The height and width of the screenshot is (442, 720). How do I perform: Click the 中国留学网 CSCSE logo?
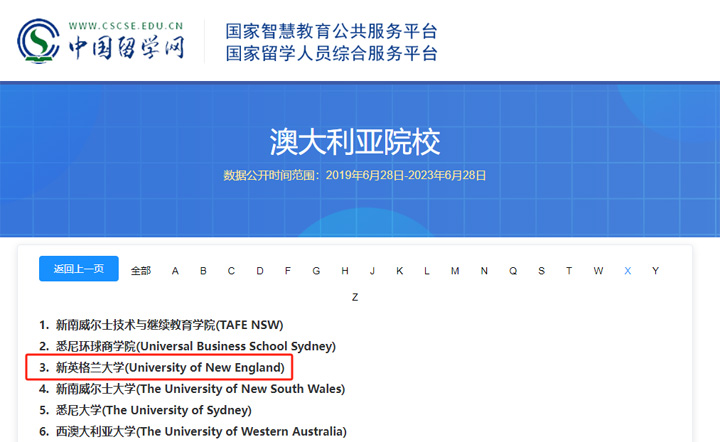point(101,41)
